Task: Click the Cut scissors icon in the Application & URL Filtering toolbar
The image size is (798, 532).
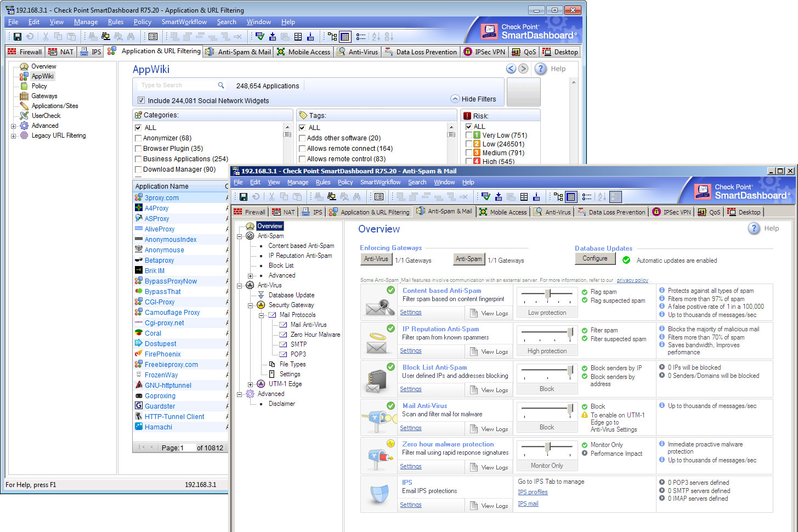Action: [46, 37]
